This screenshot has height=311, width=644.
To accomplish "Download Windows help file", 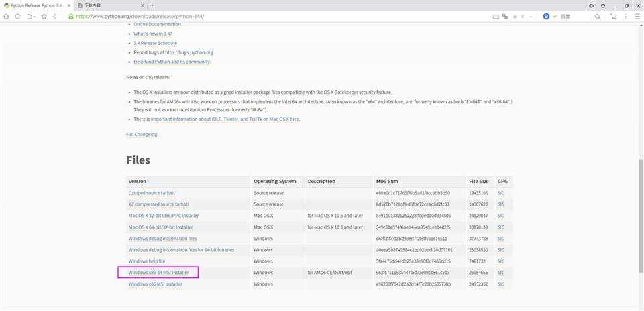I will pos(147,261).
